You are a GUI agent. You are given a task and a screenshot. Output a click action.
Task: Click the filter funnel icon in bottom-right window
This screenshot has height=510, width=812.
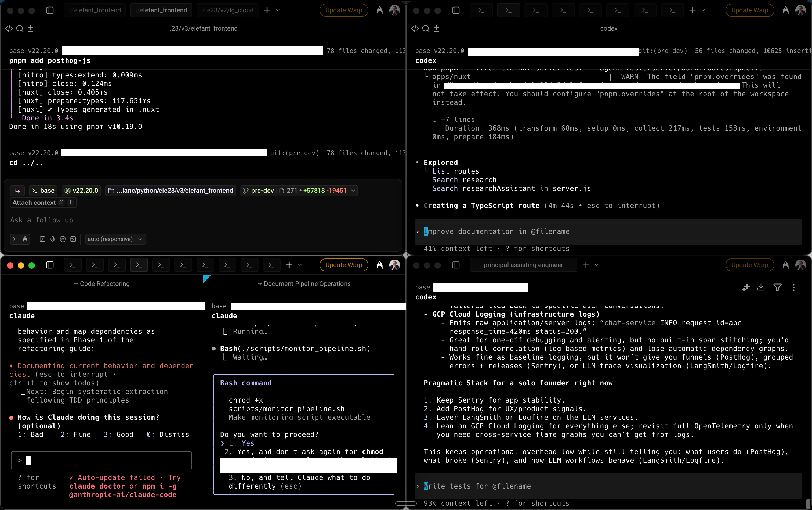click(777, 288)
